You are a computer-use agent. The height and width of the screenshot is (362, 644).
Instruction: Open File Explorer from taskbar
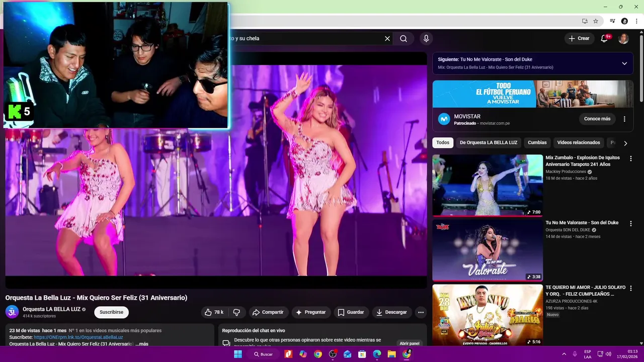coord(391,354)
